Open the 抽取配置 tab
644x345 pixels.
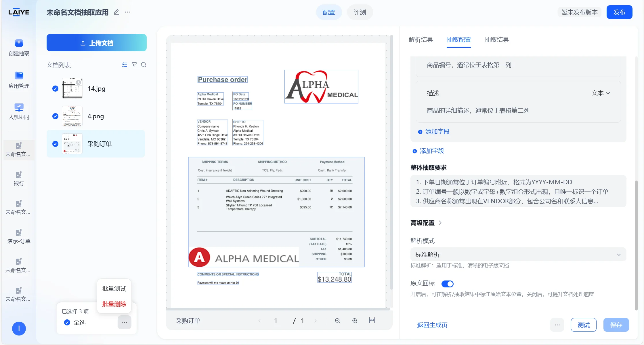(x=459, y=40)
